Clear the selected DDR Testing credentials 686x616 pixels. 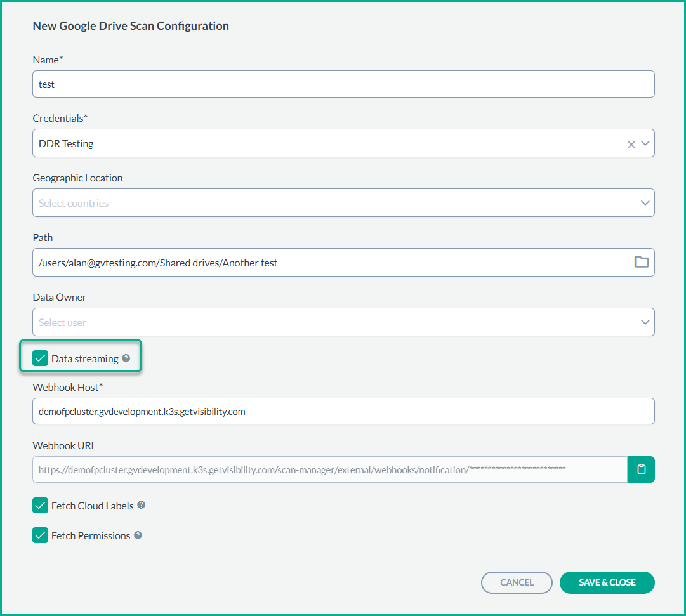[631, 144]
